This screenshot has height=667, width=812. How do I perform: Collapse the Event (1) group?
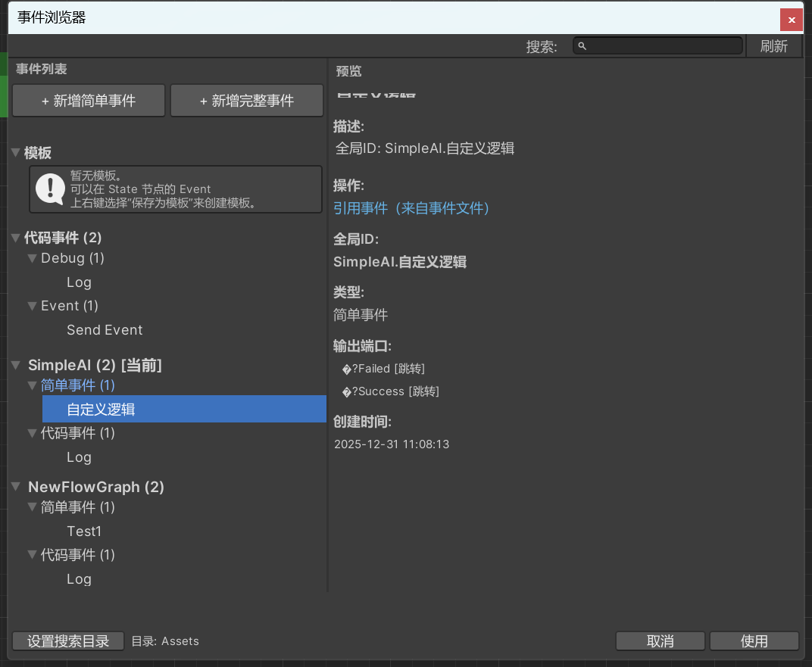(x=32, y=306)
